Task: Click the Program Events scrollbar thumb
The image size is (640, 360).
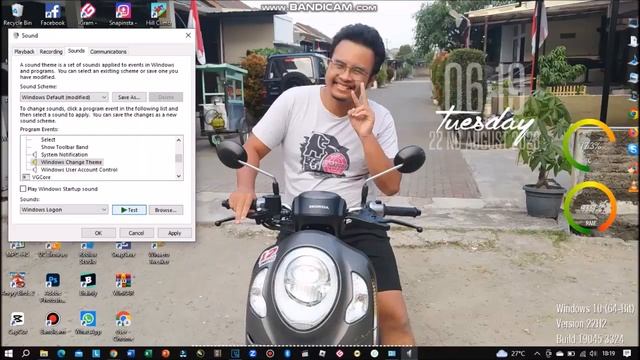Action: click(x=179, y=158)
